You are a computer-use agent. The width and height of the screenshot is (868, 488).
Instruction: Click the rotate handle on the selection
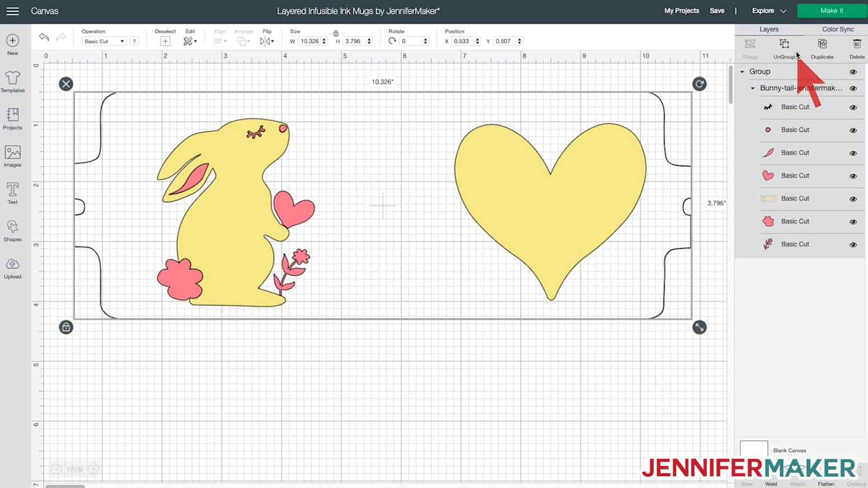pyautogui.click(x=699, y=84)
